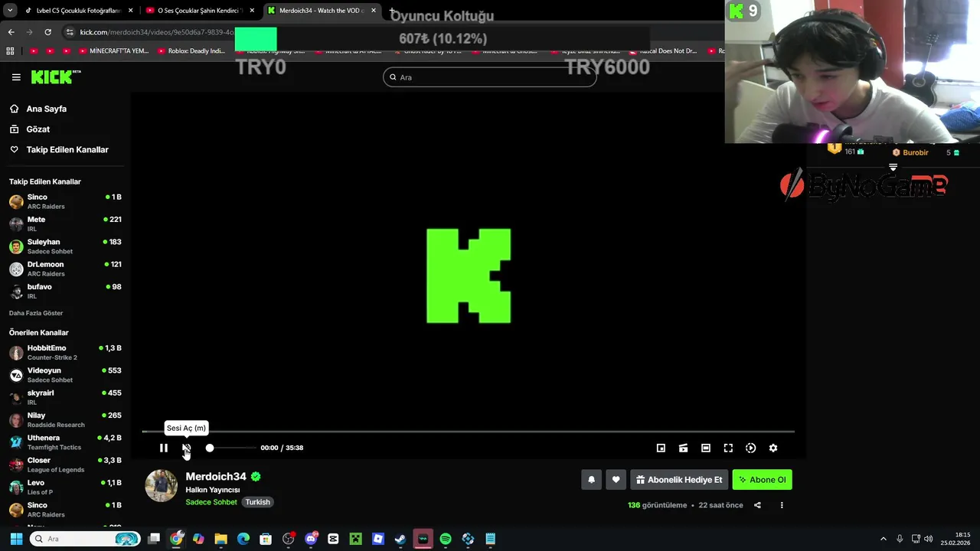Open the Chrome apps grid shortcut
980x551 pixels.
[x=10, y=51]
